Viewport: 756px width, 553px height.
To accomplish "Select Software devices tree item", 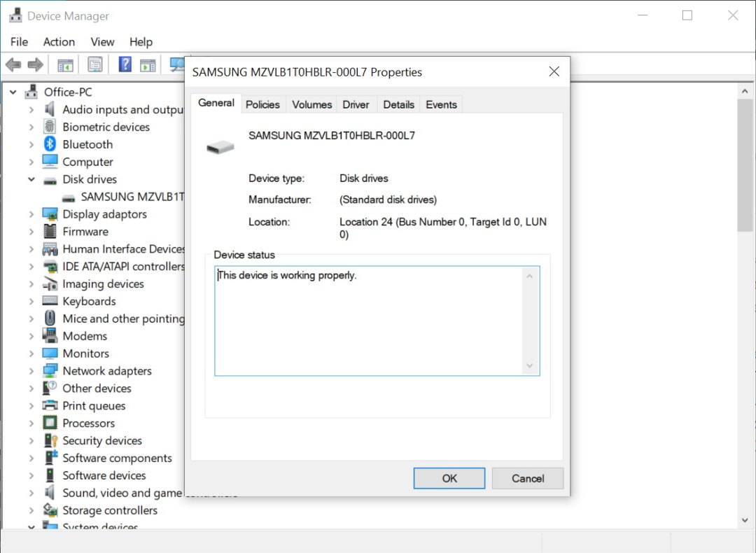I will [104, 475].
